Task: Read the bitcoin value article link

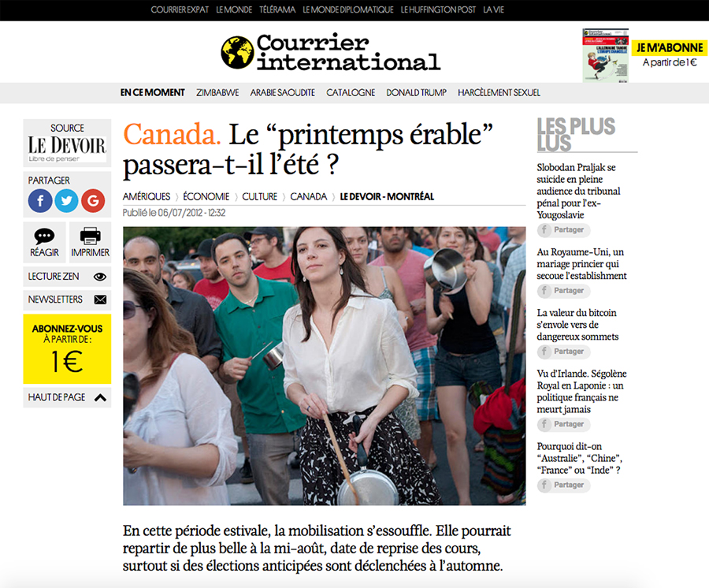Action: click(x=577, y=325)
